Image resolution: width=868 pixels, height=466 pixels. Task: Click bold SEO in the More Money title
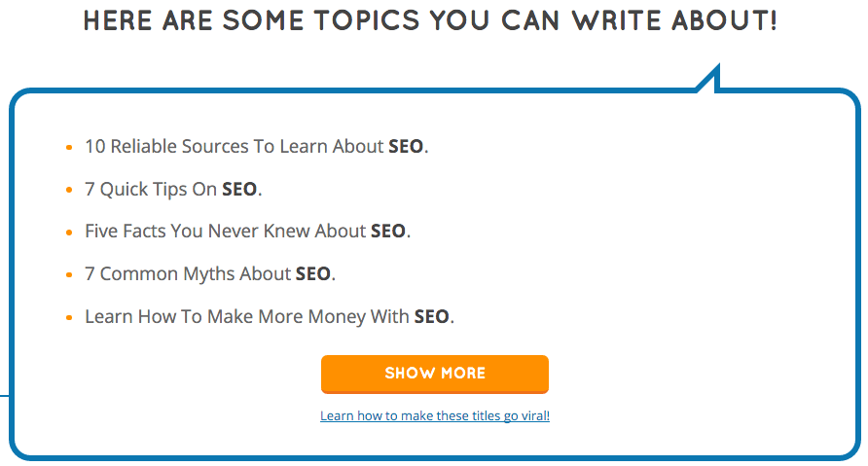(432, 317)
